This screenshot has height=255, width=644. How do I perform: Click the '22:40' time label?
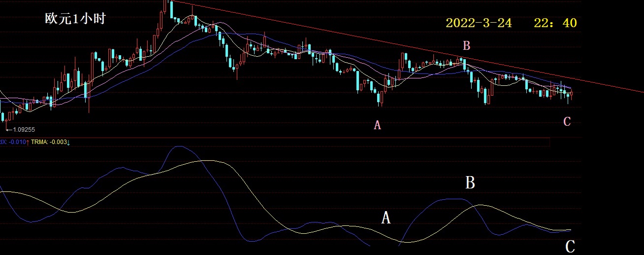555,23
